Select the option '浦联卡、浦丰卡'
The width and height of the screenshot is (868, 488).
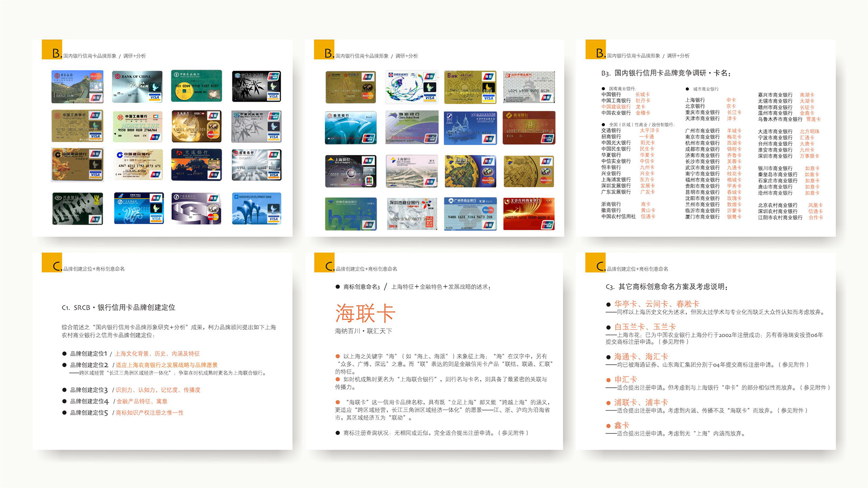641,402
